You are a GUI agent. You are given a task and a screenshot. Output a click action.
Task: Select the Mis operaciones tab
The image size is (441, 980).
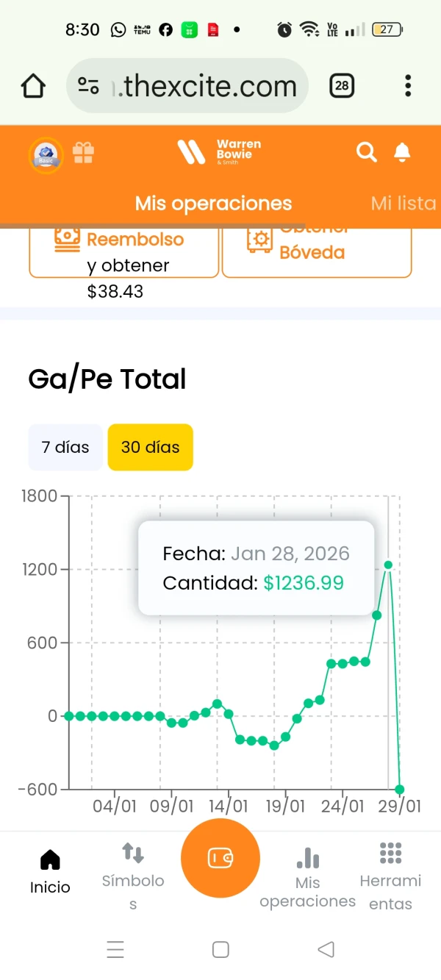coord(213,203)
